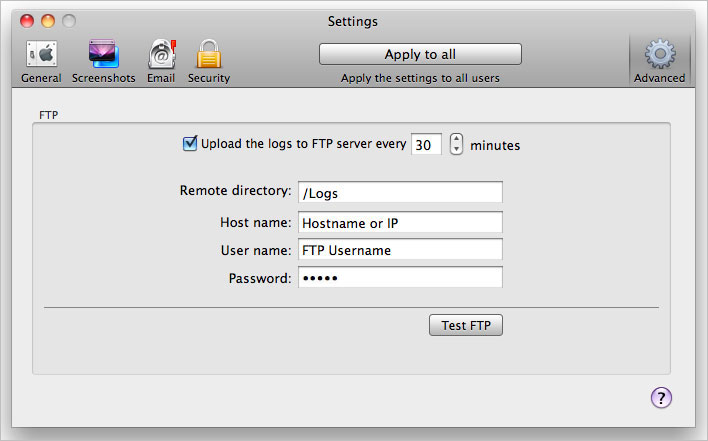Minimize the Settings window
The height and width of the screenshot is (441, 708).
click(48, 21)
